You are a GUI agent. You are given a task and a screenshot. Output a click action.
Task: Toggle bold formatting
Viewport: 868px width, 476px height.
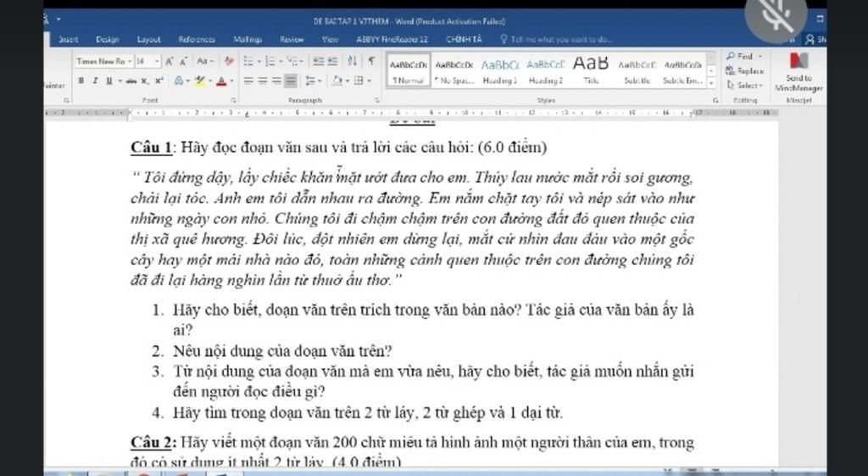click(x=82, y=81)
